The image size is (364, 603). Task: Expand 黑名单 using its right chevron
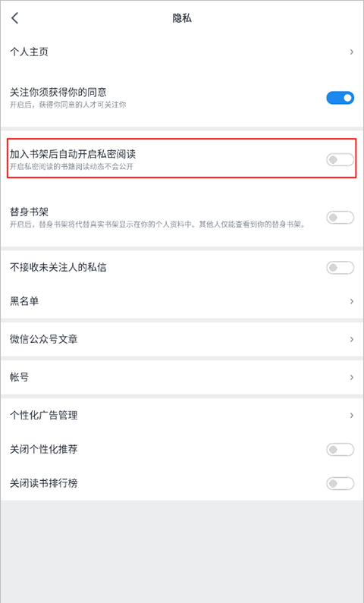pos(351,301)
